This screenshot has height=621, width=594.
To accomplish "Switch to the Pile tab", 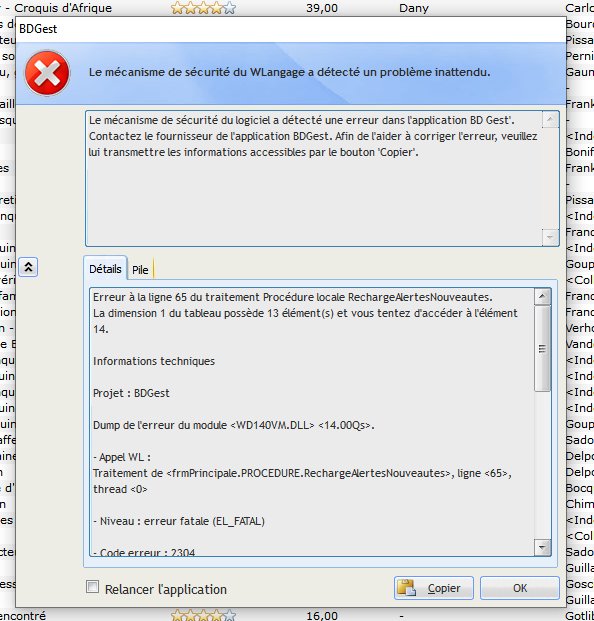I will 140,270.
